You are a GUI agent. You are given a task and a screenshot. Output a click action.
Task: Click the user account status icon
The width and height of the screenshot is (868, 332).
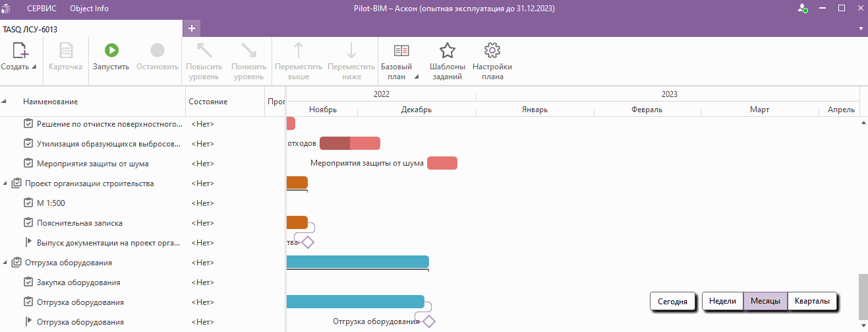(x=803, y=9)
